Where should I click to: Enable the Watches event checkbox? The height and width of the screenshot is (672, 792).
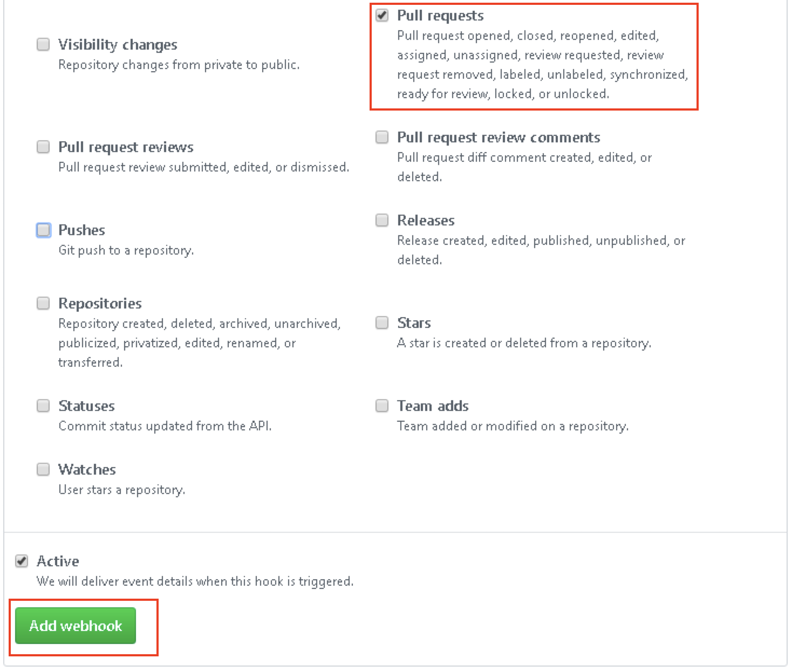click(x=43, y=469)
